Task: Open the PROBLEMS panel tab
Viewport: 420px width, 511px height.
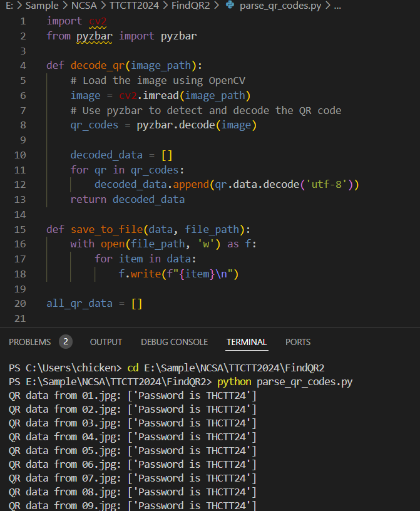Action: coord(29,342)
